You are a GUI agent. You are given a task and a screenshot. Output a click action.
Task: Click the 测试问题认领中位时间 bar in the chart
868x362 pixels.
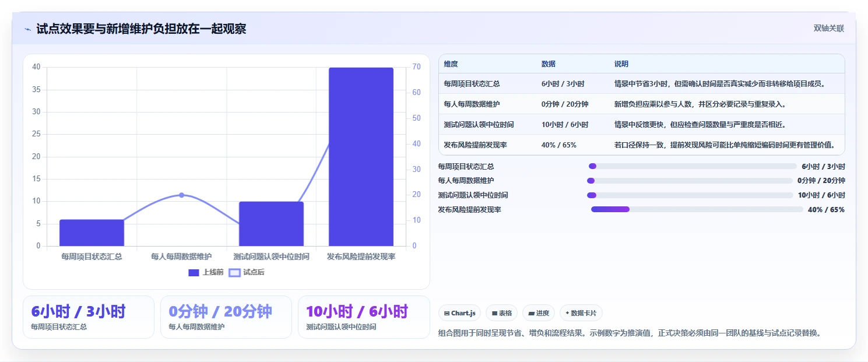tap(271, 224)
